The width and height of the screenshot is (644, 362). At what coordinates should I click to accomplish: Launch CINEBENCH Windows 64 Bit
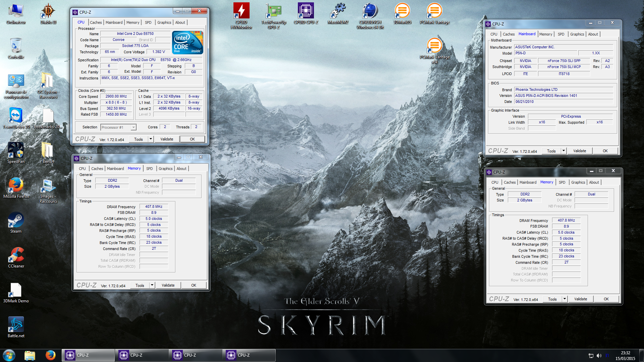point(370,15)
